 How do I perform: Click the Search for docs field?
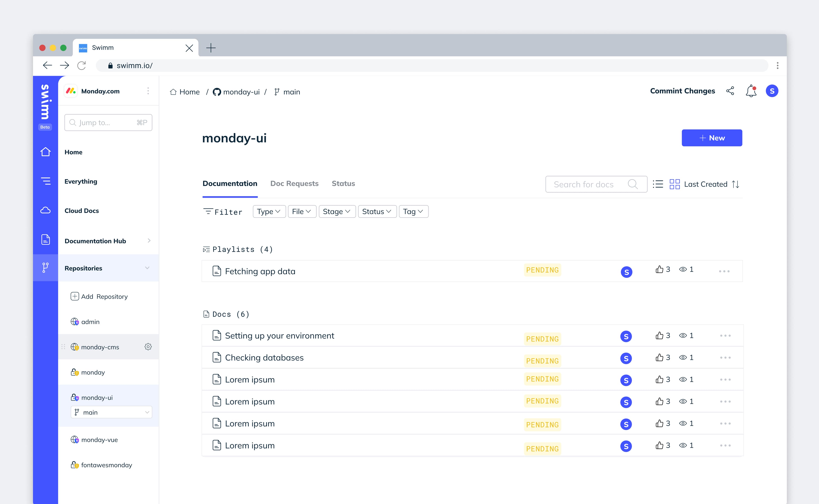point(596,184)
